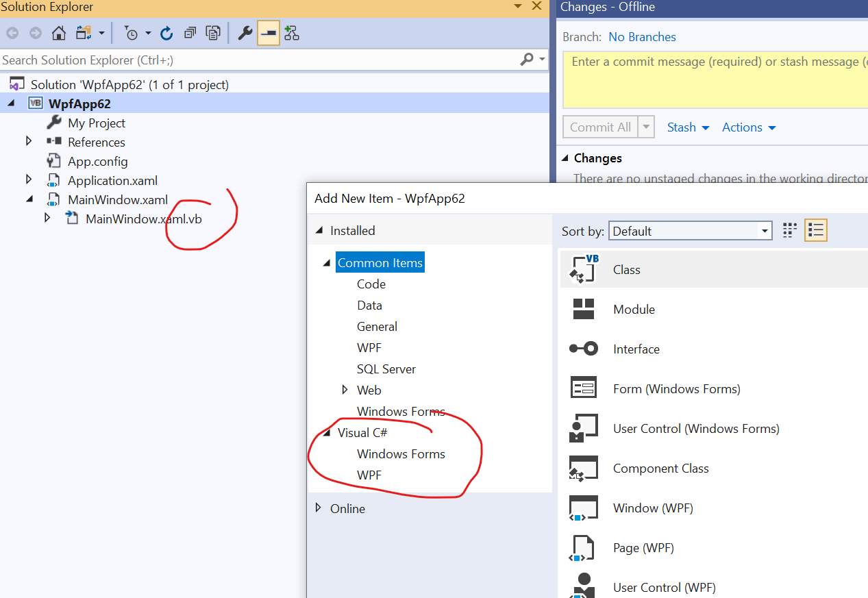This screenshot has height=598, width=868.
Task: Expand the Web category
Action: pos(346,390)
